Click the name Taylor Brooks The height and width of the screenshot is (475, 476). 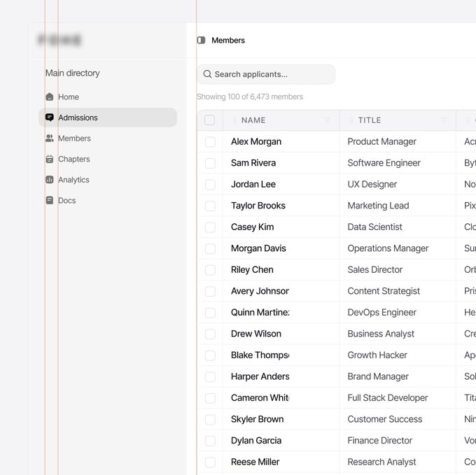tap(258, 206)
